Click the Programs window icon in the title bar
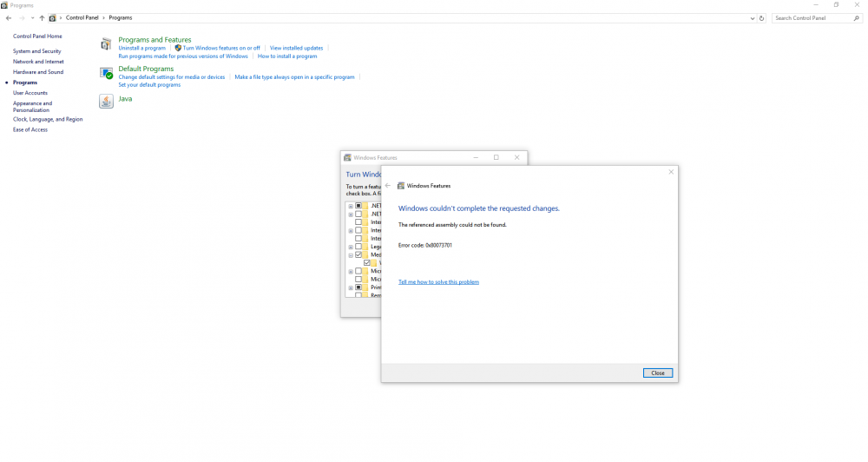This screenshot has width=868, height=462. click(4, 5)
